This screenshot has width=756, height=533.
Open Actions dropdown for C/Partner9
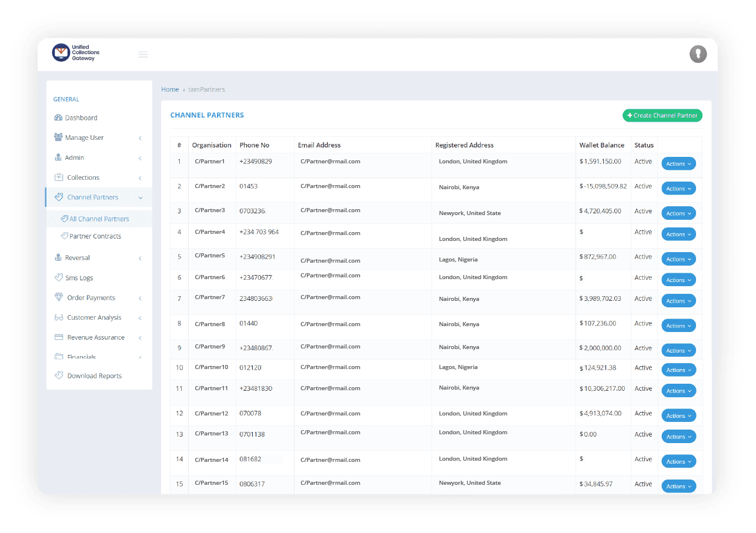(x=678, y=350)
